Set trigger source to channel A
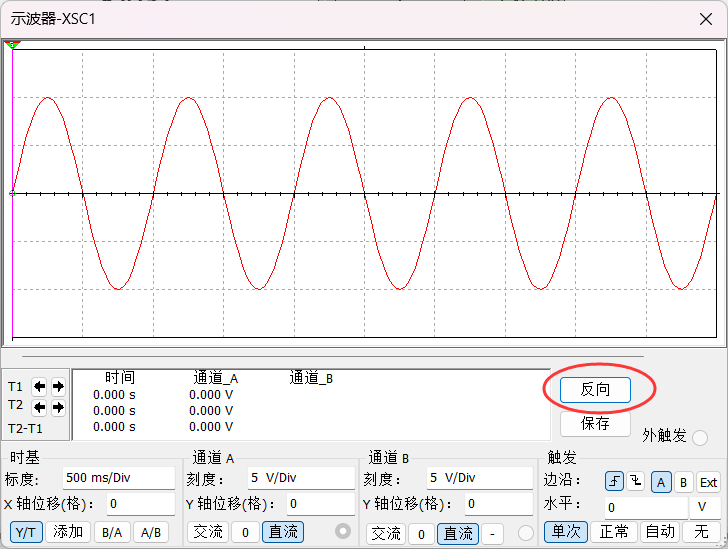Screen dimensions: 728x549 [x=660, y=482]
